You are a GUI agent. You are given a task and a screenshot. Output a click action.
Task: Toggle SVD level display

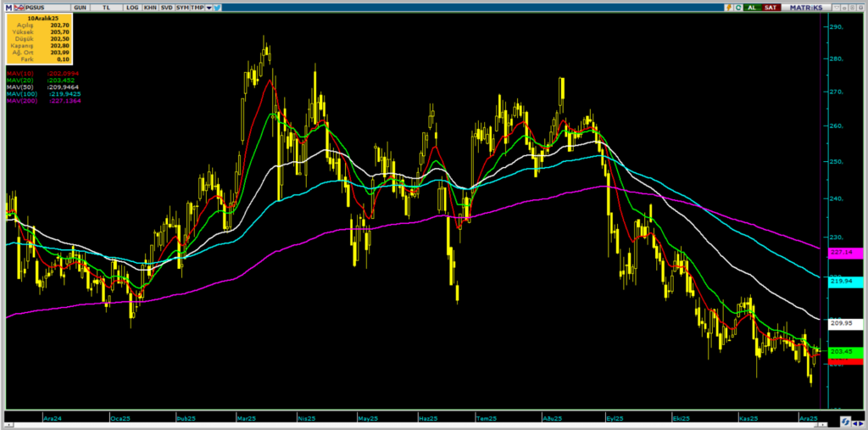[166, 7]
